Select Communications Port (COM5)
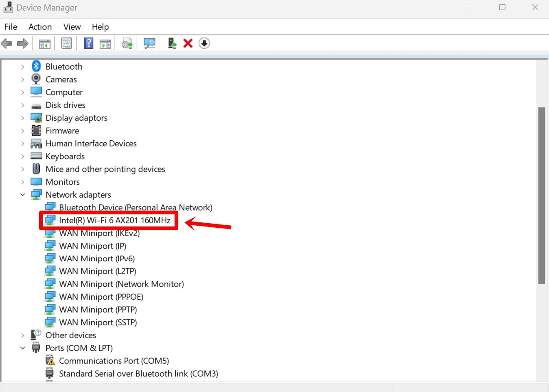549x392 pixels. click(114, 361)
